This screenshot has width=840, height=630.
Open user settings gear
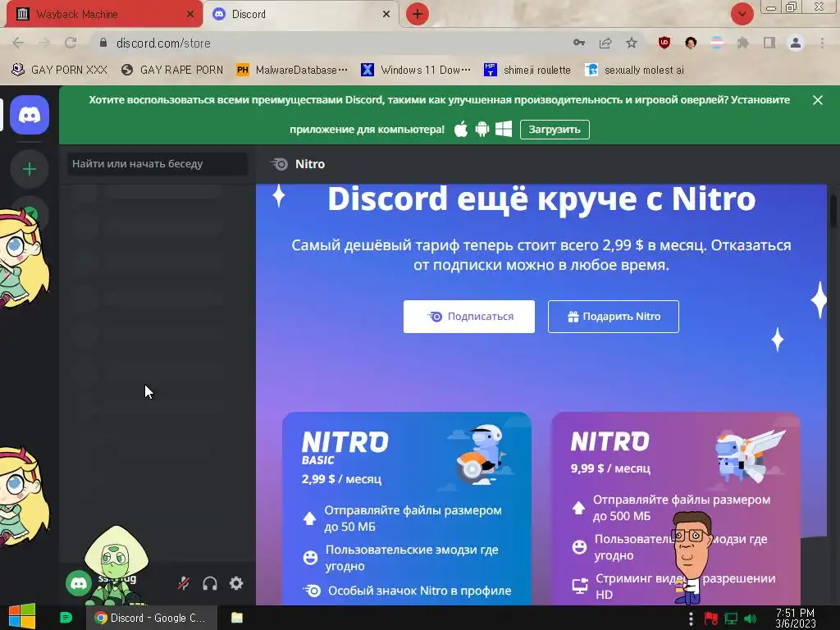[236, 583]
